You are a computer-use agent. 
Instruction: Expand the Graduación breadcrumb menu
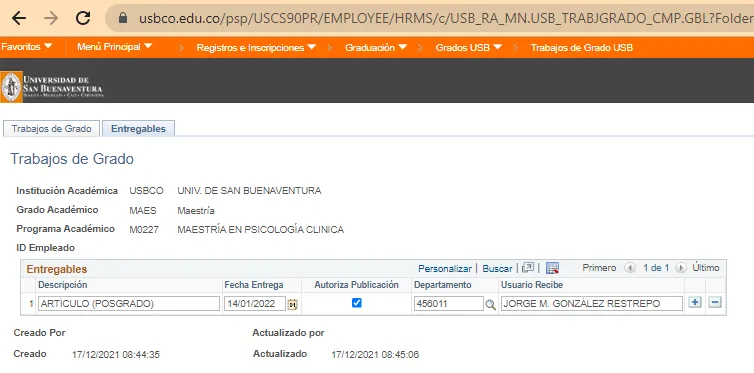coord(376,48)
